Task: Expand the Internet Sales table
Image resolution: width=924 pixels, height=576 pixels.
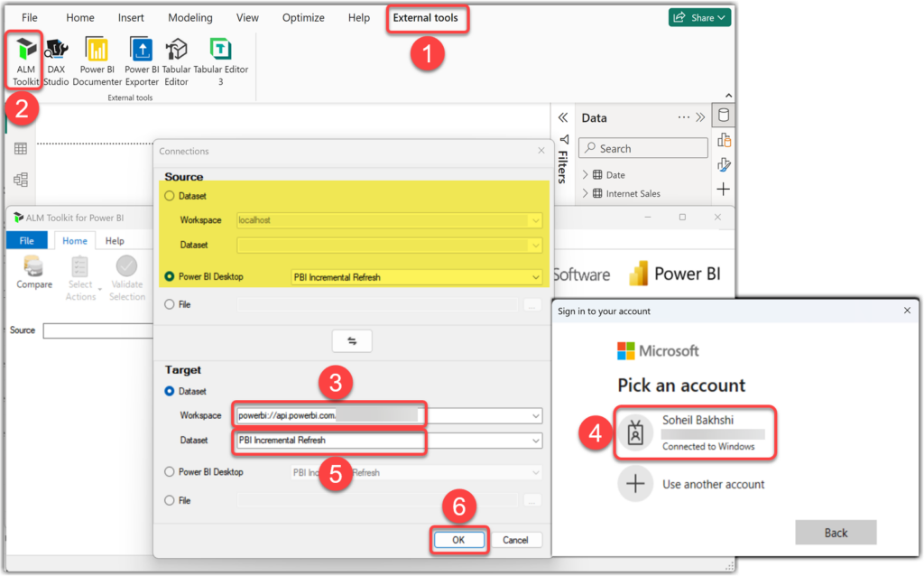Action: (x=585, y=193)
